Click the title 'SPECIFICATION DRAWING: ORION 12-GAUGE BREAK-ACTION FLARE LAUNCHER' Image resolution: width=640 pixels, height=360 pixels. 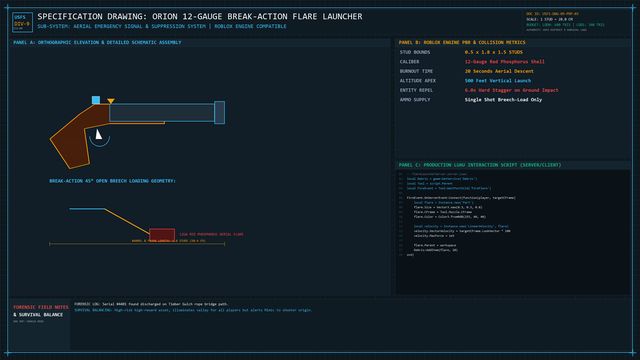[200, 17]
